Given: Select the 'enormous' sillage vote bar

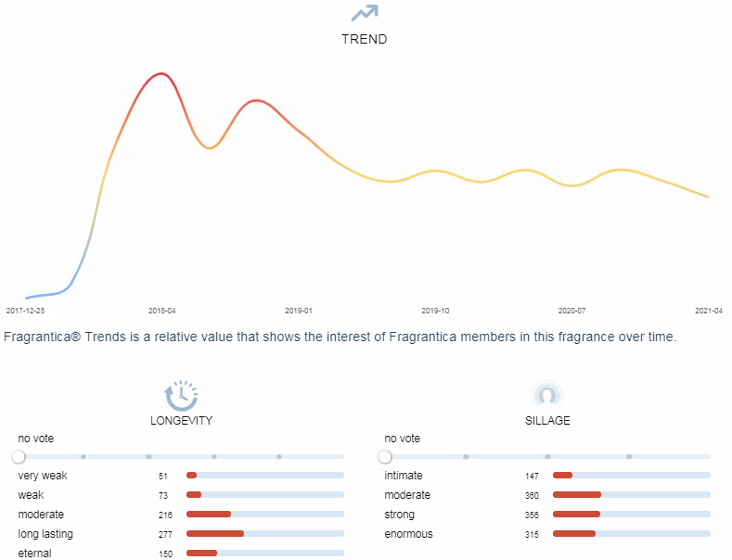Looking at the screenshot, I should click(631, 534).
